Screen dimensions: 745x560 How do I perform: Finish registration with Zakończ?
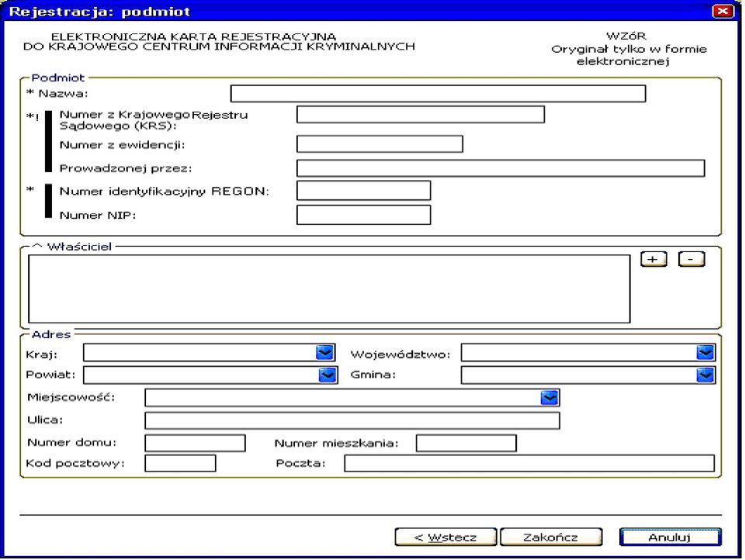tap(551, 538)
